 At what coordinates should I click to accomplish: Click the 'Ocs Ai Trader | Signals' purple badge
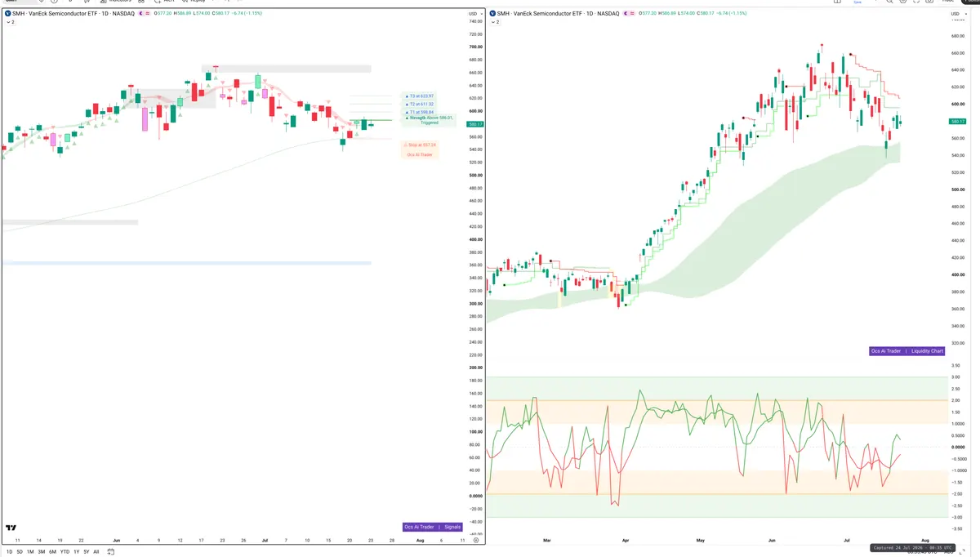[433, 527]
